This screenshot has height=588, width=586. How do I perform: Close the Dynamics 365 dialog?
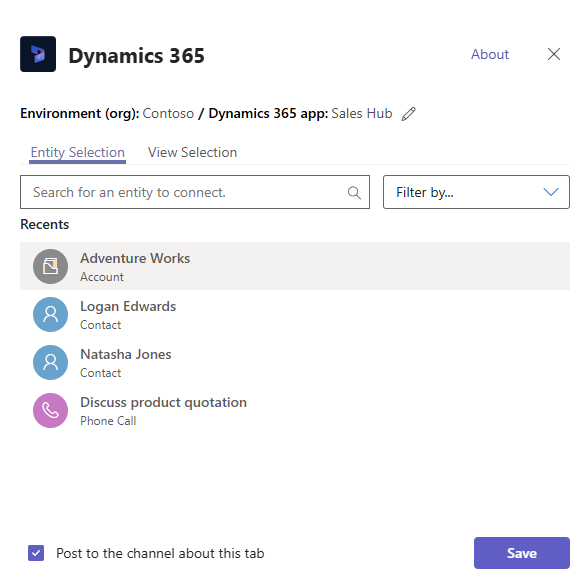553,54
